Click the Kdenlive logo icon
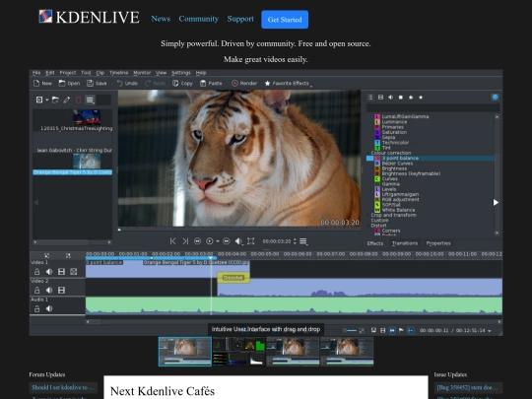Image resolution: width=532 pixels, height=399 pixels. [45, 17]
